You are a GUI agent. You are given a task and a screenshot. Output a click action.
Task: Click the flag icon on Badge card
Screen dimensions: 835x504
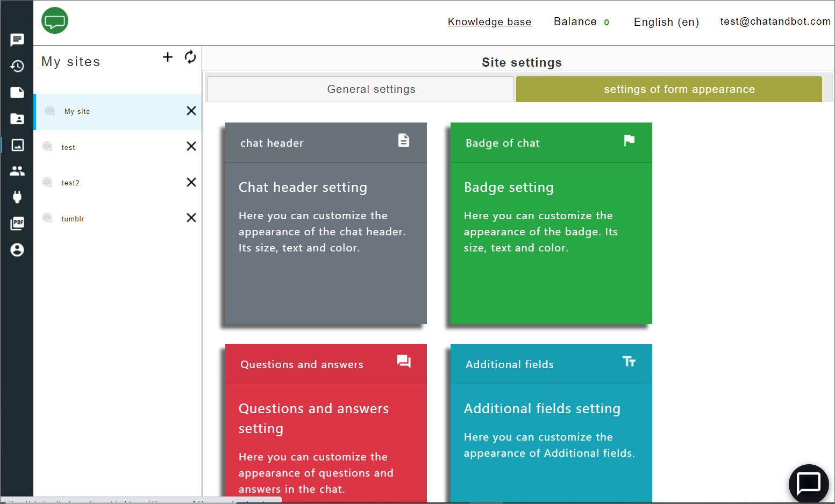point(629,140)
